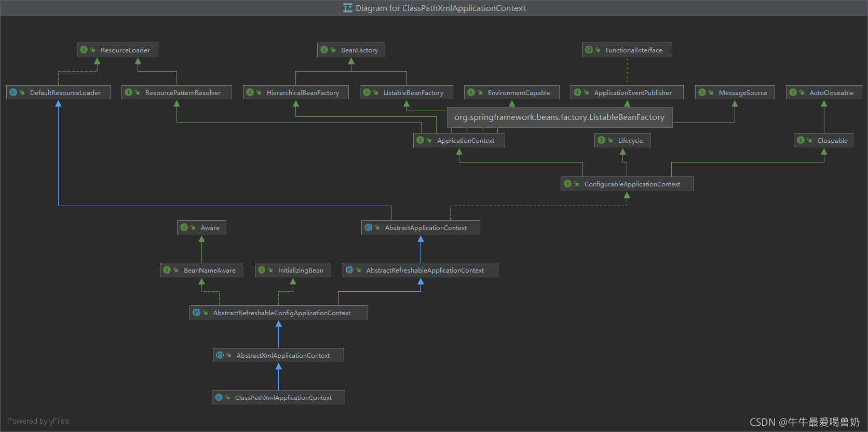
Task: Click the interface icon on AutoCloseable node
Action: (x=793, y=92)
